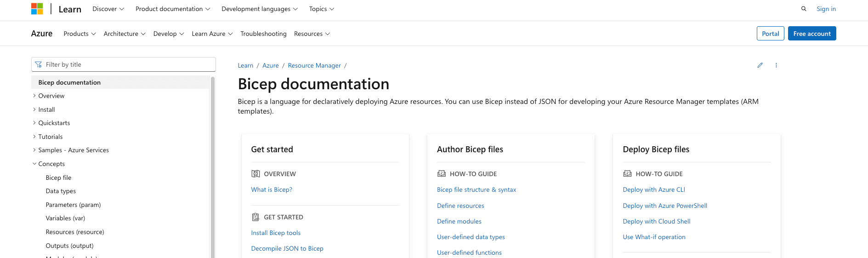The image size is (868, 258).
Task: Click the Free account button
Action: click(x=812, y=34)
